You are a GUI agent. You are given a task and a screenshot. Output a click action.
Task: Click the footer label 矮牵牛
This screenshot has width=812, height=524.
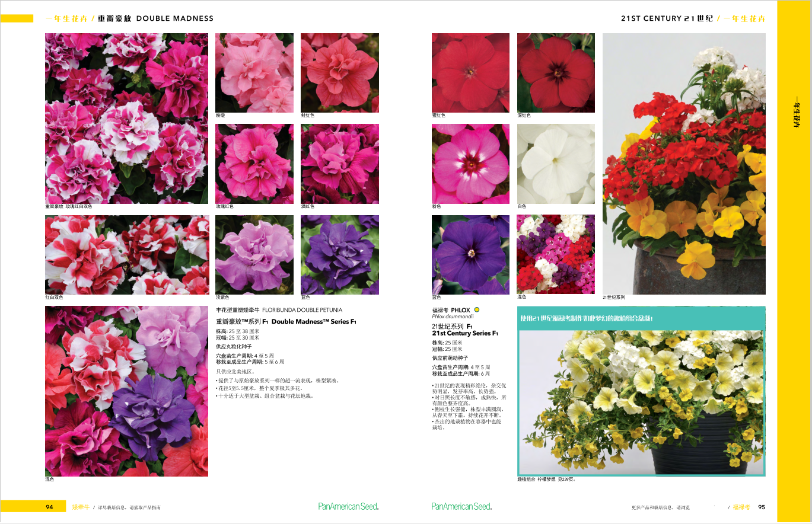pyautogui.click(x=81, y=507)
